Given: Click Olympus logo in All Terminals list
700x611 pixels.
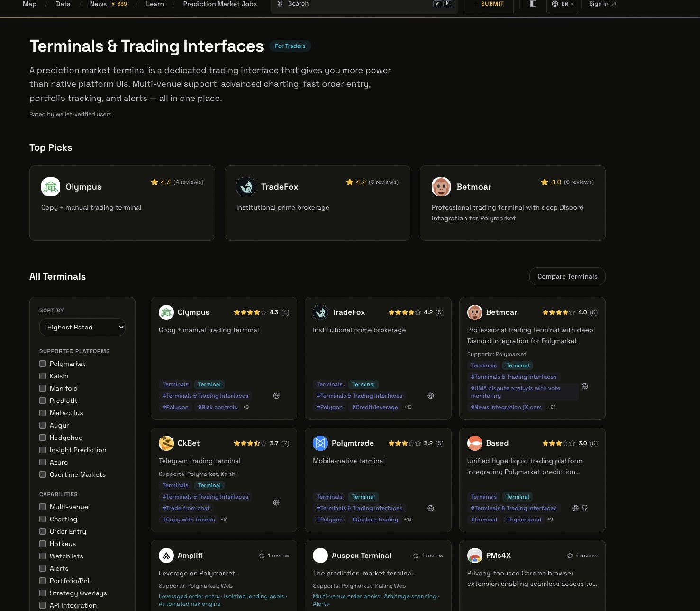Looking at the screenshot, I should pos(166,312).
